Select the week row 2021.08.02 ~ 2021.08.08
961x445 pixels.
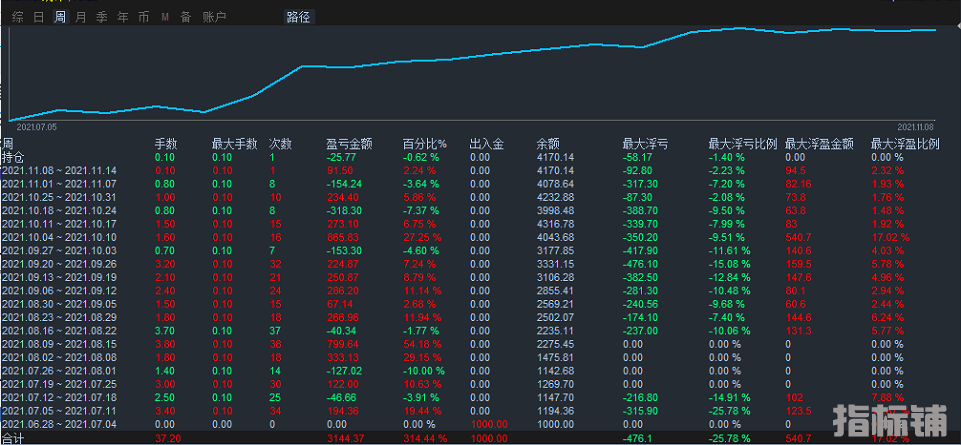coord(59,357)
